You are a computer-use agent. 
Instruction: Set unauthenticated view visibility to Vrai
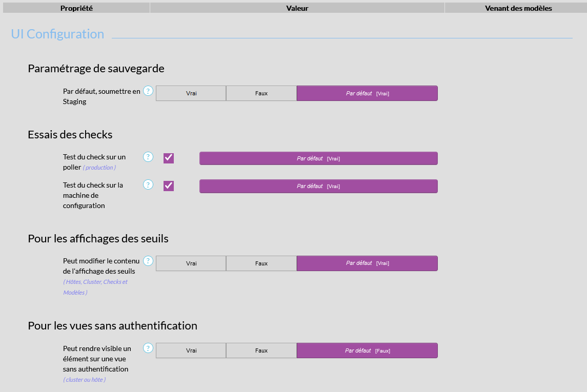pos(191,350)
